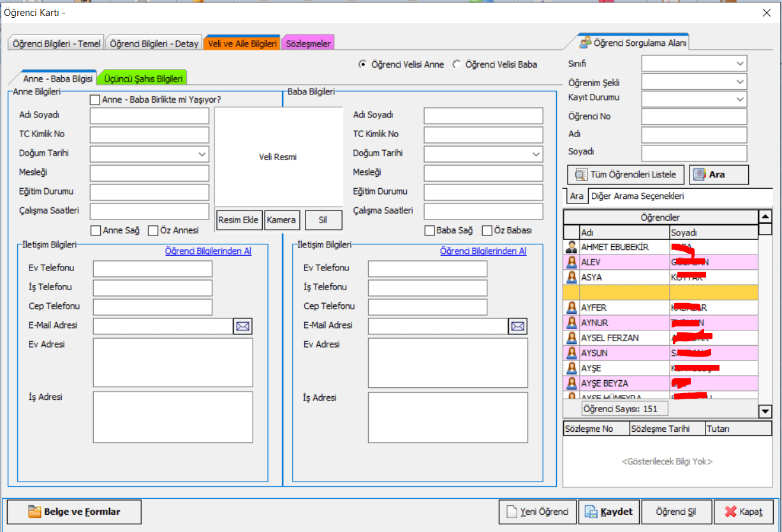
Task: Open the Belge ve Formlar folder button
Action: [x=74, y=512]
